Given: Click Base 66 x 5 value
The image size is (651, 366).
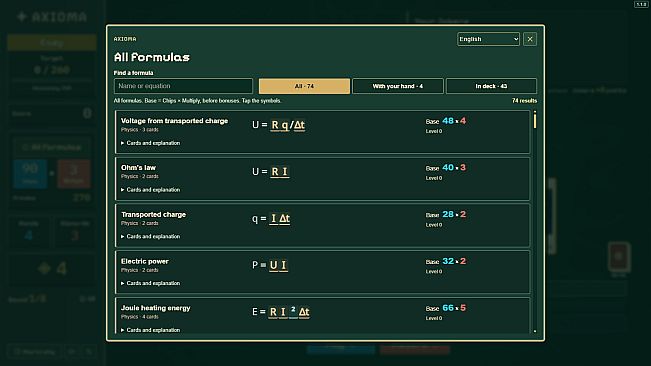Looking at the screenshot, I should 445,308.
